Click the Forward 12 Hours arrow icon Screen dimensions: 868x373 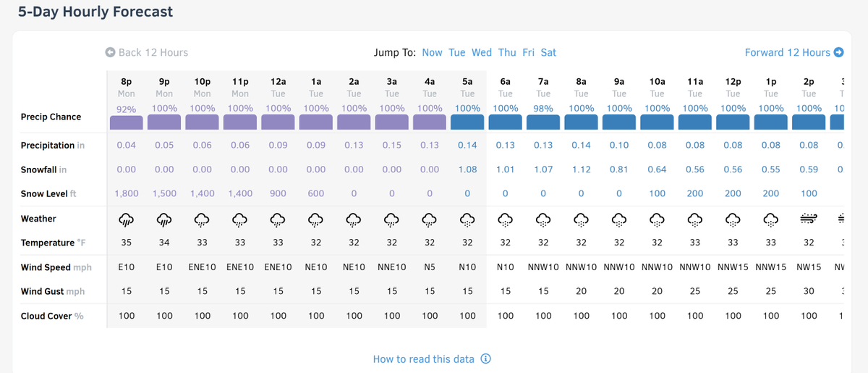point(839,52)
